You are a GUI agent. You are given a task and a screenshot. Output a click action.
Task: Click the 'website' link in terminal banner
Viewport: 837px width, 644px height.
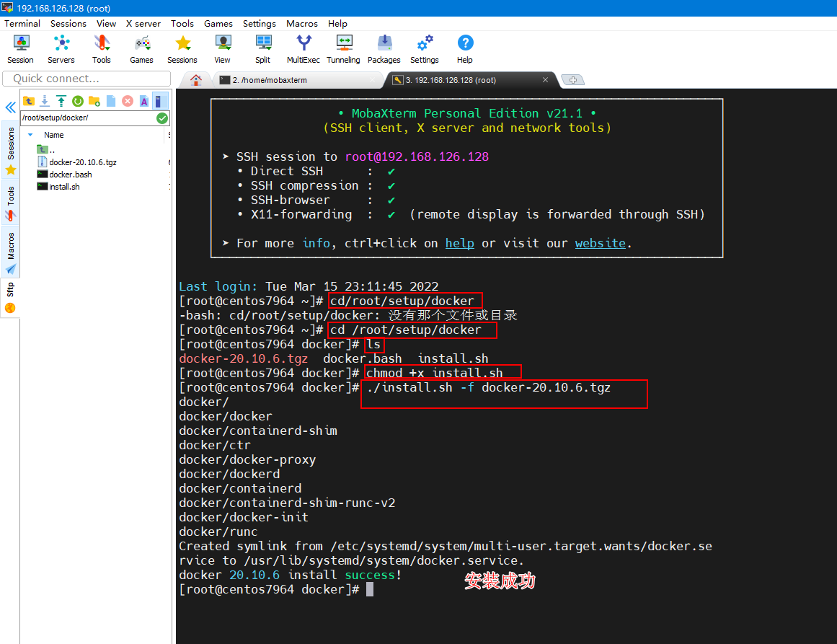pos(600,243)
